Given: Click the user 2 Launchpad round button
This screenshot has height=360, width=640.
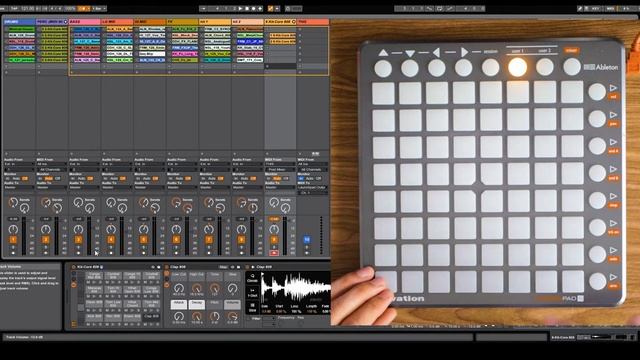Looking at the screenshot, I should click(x=544, y=68).
